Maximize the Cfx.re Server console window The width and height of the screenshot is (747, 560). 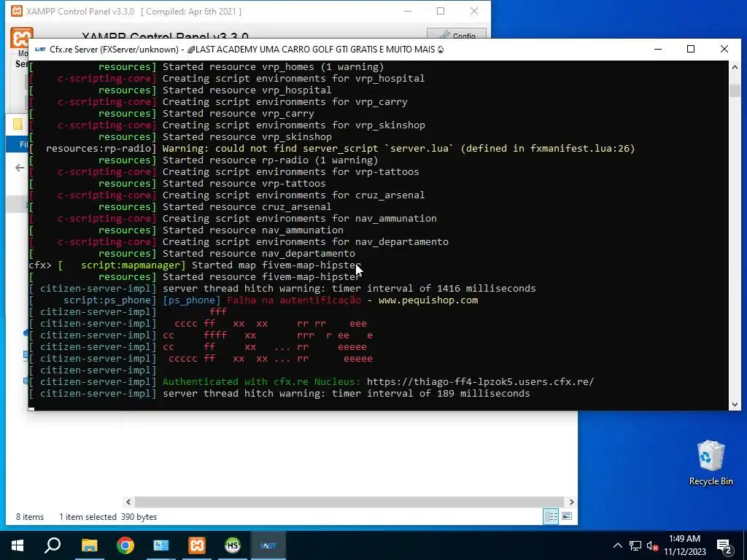[691, 49]
